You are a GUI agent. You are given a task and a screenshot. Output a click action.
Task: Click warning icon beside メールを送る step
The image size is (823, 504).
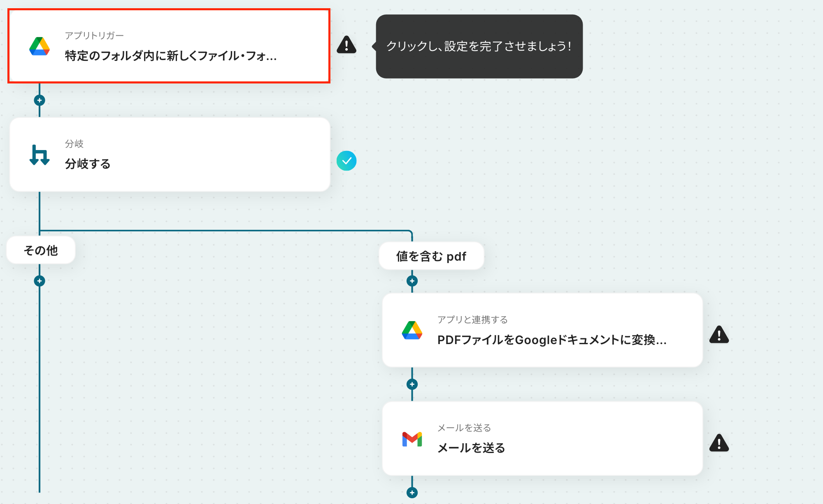pos(719,443)
